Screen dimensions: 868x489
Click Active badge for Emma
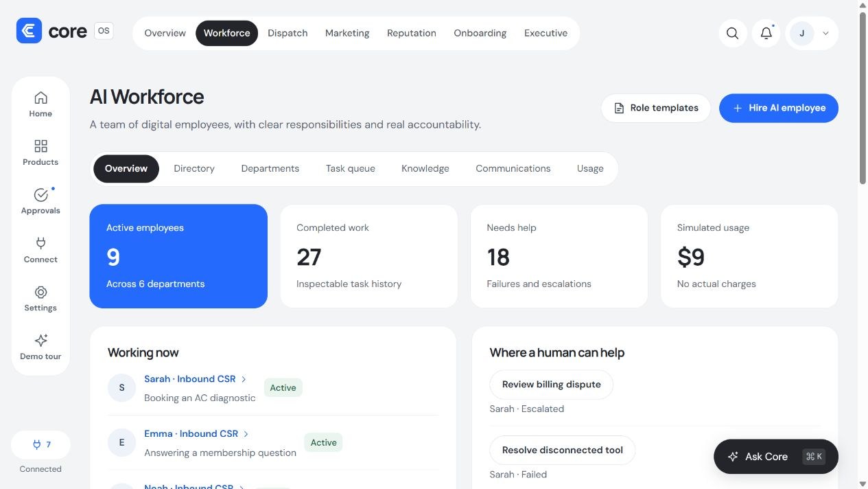tap(323, 443)
